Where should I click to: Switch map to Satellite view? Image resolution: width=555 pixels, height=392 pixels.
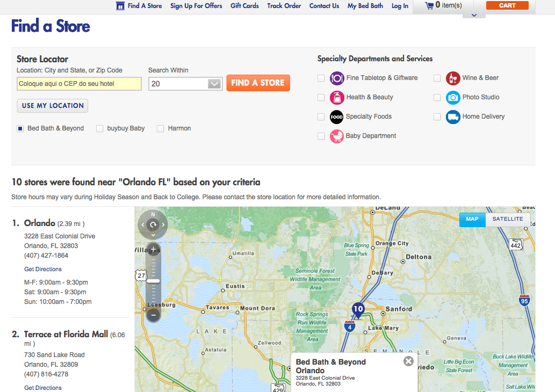pyautogui.click(x=507, y=219)
